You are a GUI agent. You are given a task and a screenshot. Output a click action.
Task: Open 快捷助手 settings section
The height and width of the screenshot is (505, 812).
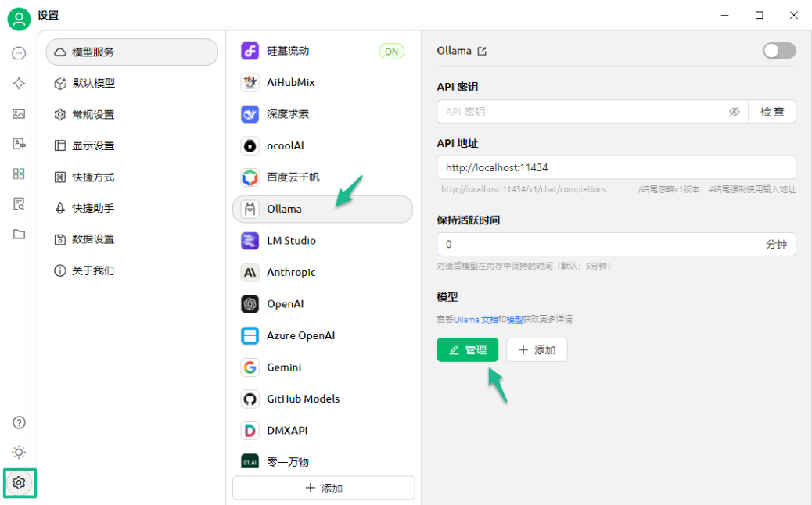pyautogui.click(x=132, y=208)
